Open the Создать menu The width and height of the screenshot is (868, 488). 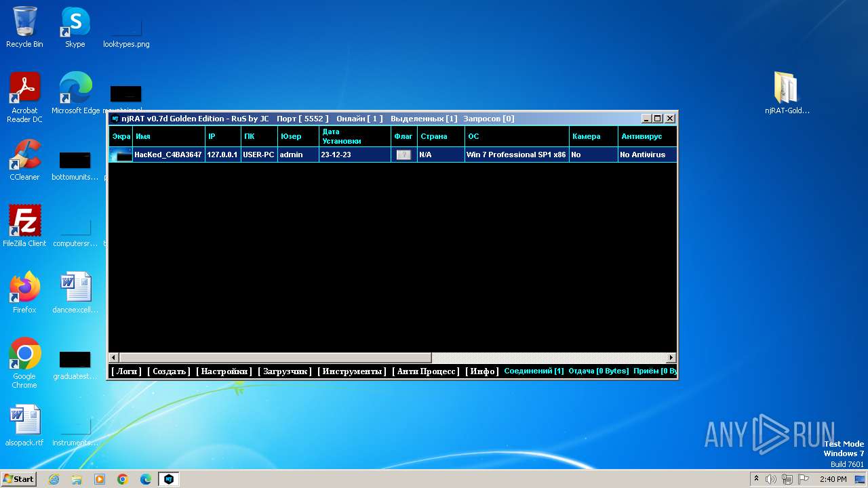pyautogui.click(x=169, y=371)
